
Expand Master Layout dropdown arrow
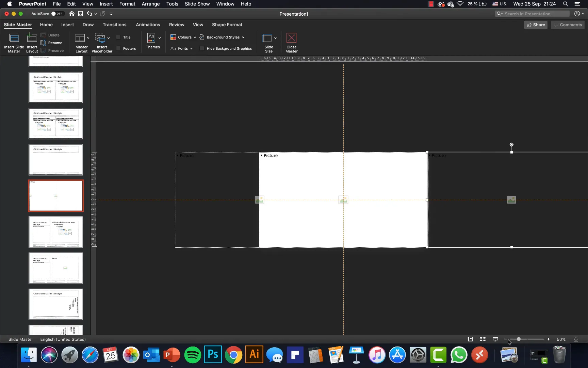pyautogui.click(x=88, y=38)
